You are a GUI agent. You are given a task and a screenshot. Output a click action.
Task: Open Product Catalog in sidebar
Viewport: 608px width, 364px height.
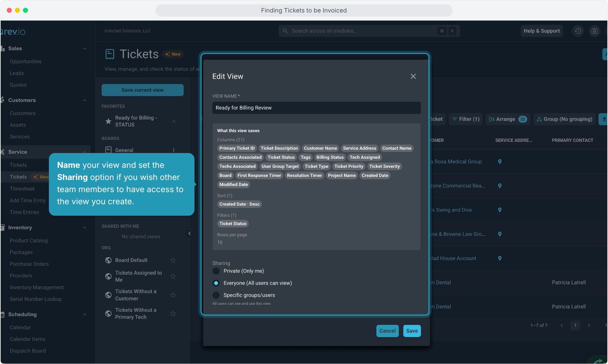coord(29,241)
